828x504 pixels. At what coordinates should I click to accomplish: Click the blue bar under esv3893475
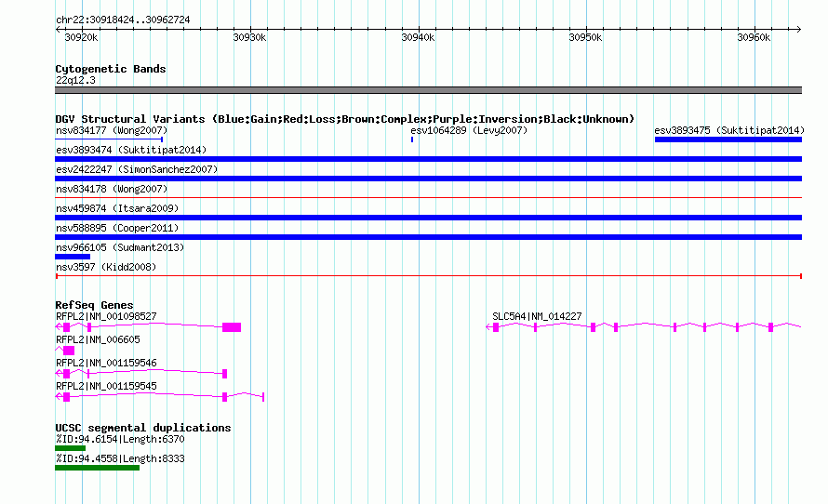click(x=728, y=139)
